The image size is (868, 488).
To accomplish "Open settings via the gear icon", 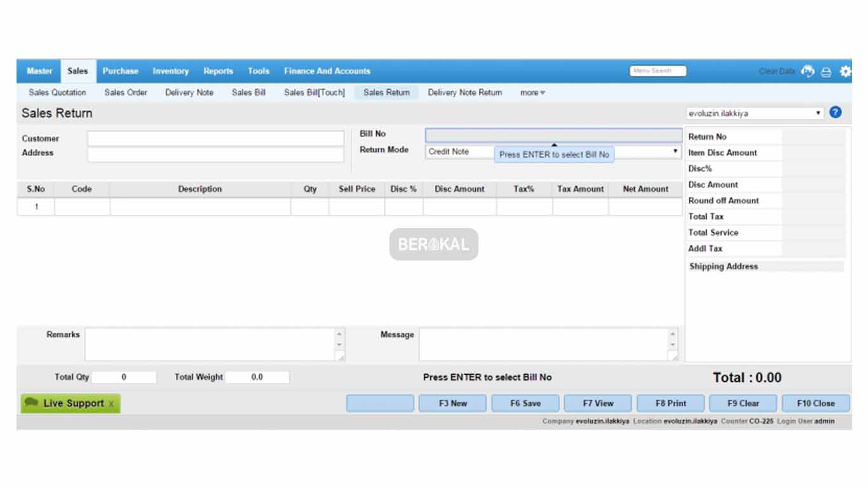I will 845,71.
